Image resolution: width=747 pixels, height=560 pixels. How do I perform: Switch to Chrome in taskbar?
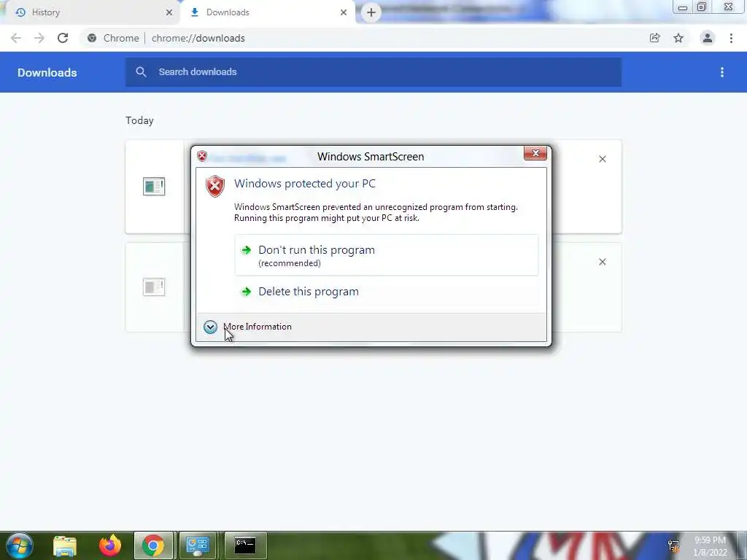153,545
